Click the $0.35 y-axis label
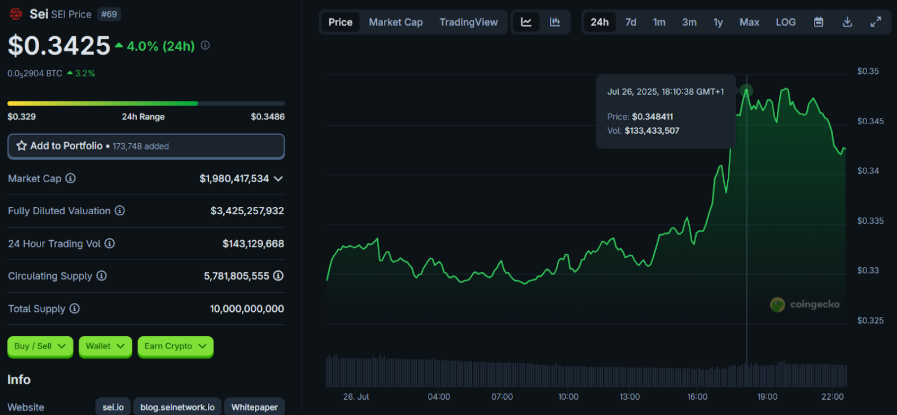Viewport: 897px width, 415px height. pyautogui.click(x=868, y=71)
